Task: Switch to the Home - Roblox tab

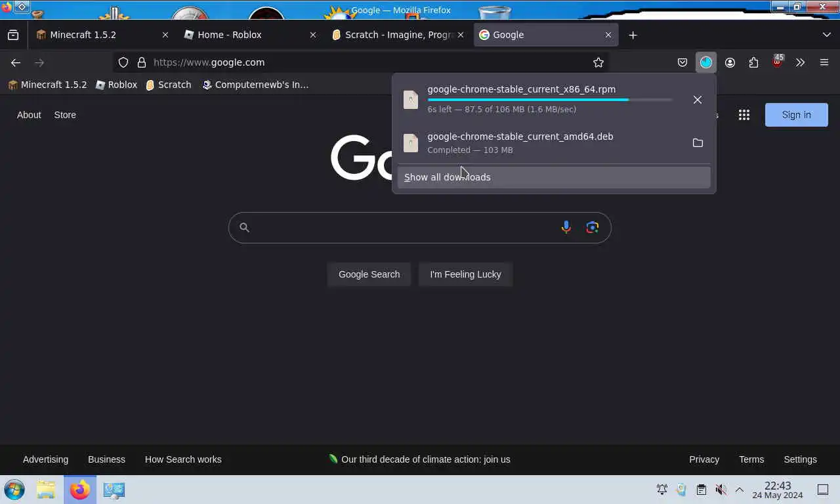Action: coord(249,35)
